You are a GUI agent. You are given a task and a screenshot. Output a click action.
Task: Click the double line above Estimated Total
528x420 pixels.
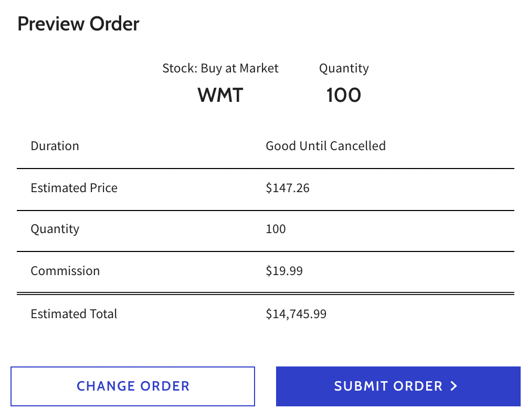coord(265,293)
